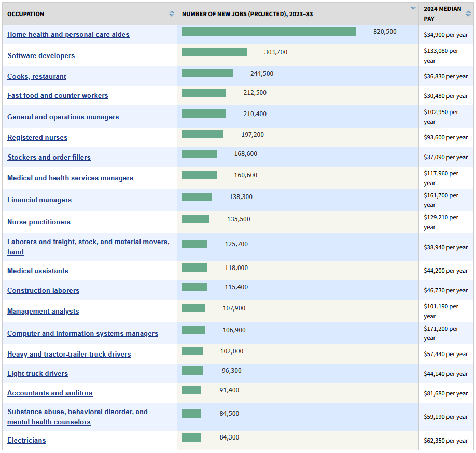Open the Accountants and auditors link
Screen dimensions: 476x453
[x=50, y=393]
